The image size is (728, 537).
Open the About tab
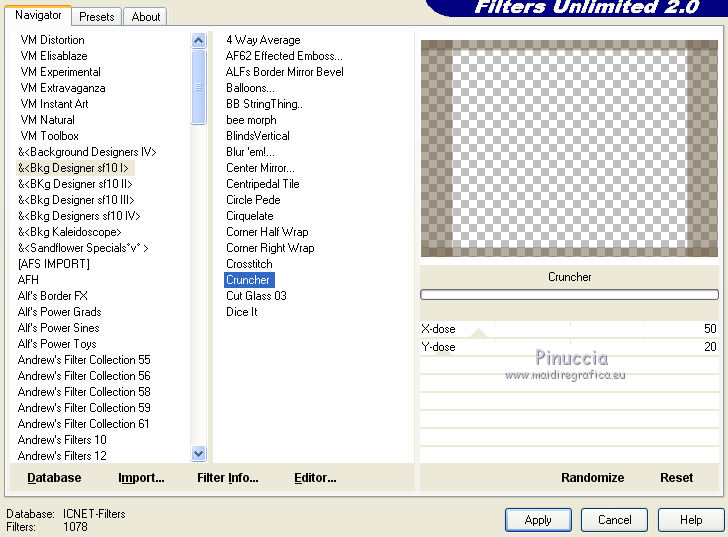pyautogui.click(x=145, y=17)
